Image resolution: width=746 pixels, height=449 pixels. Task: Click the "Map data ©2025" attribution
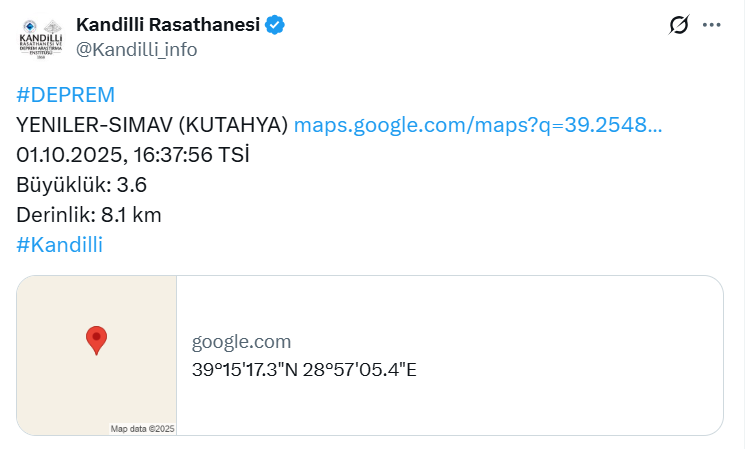142,429
